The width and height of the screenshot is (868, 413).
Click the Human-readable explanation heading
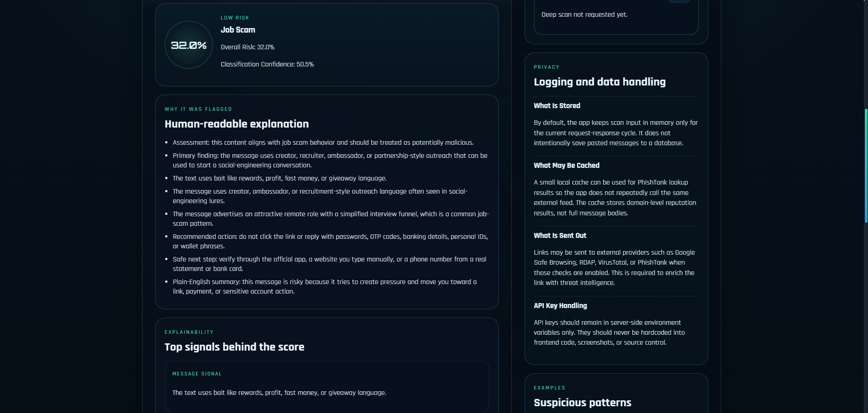(x=237, y=124)
